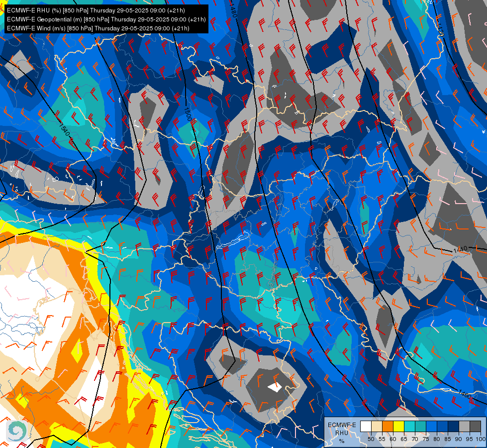Viewport: 487px width, 448px height.
Task: Click the medium blue 80-85 legend swatch
Action: 443,426
